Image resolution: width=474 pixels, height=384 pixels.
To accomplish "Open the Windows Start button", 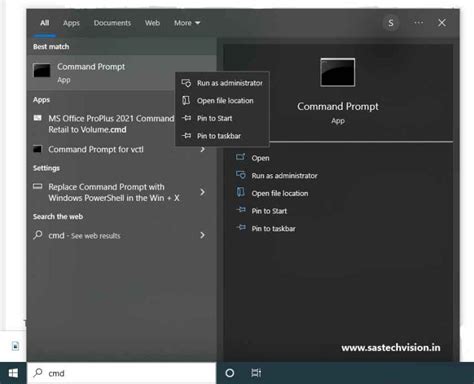I will [x=13, y=373].
